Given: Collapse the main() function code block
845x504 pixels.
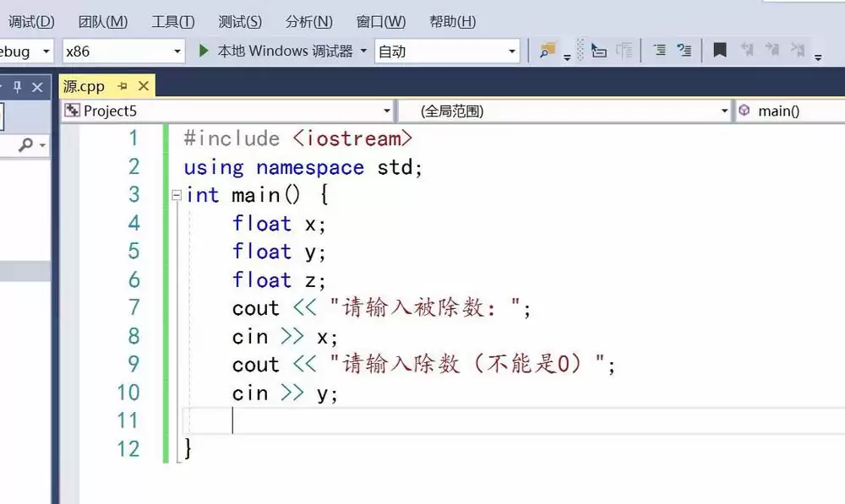Looking at the screenshot, I should pos(176,195).
